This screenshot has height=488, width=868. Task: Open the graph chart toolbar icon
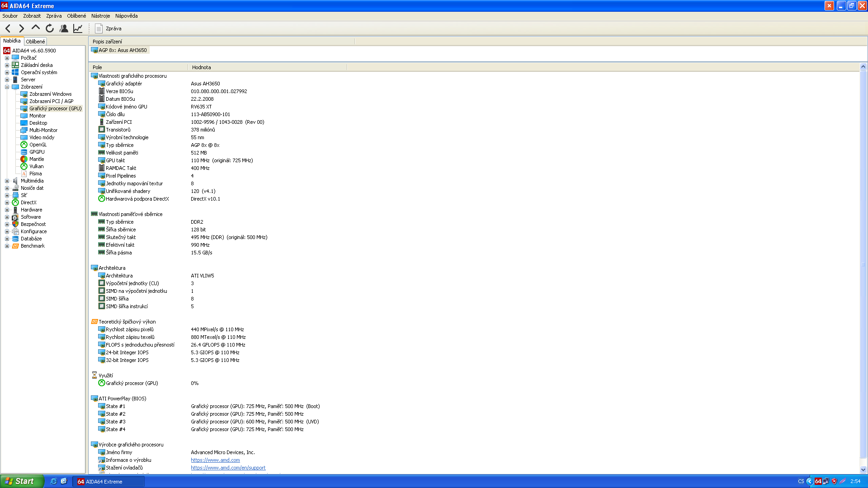pyautogui.click(x=78, y=28)
